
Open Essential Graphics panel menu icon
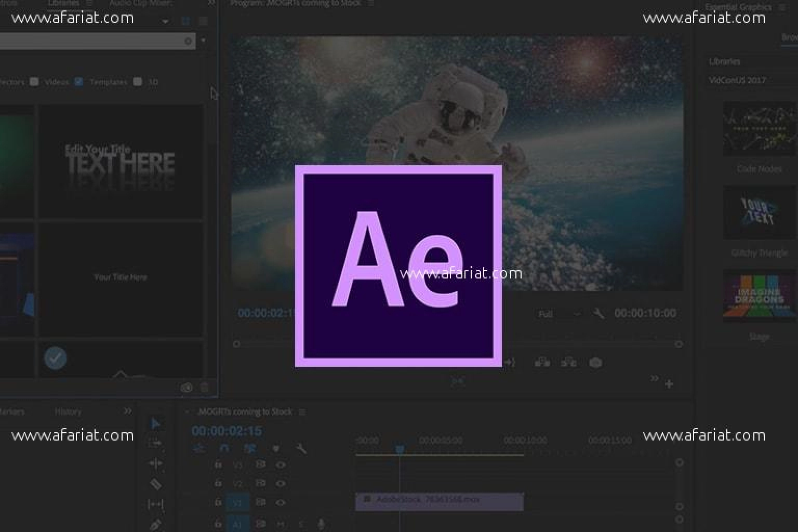pos(782,7)
